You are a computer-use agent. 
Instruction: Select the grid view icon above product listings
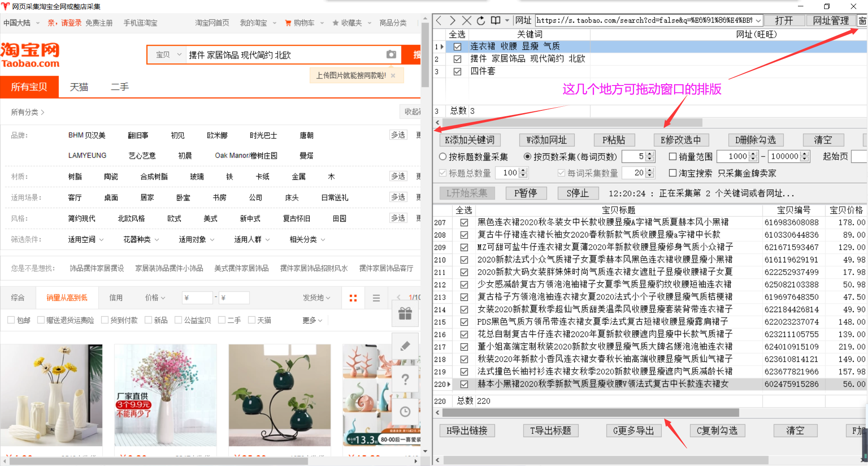[x=353, y=297]
